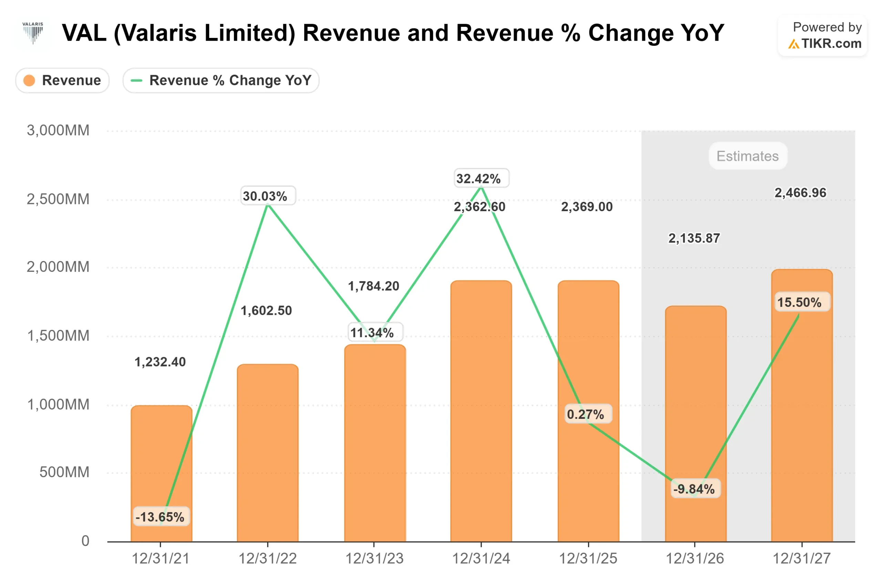Select the chart title text

(x=392, y=33)
